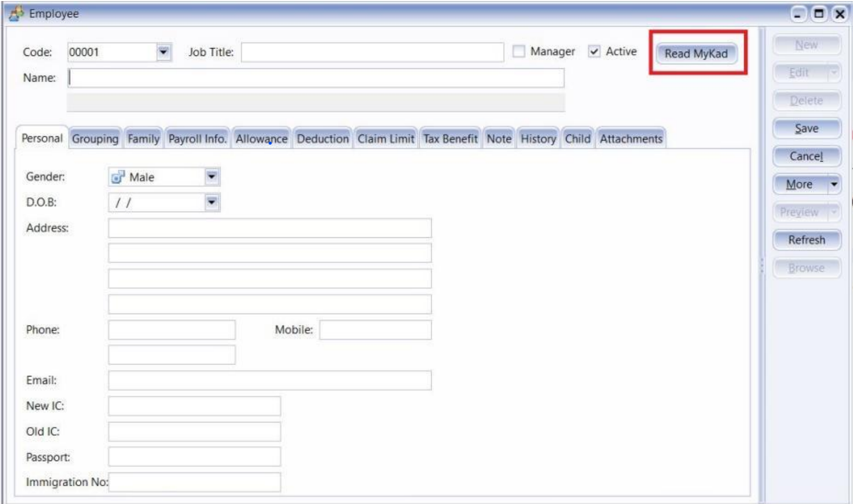Click the Employee window title icon
Screen dimensions: 853x504
pos(17,14)
